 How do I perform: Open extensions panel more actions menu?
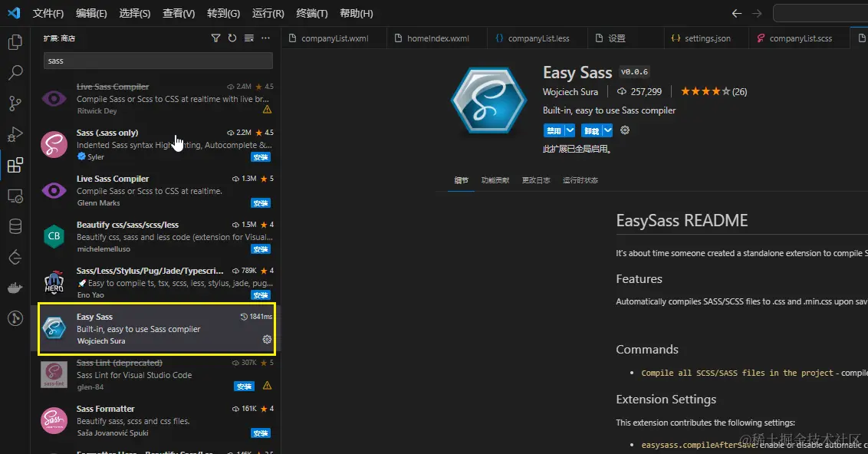[266, 38]
